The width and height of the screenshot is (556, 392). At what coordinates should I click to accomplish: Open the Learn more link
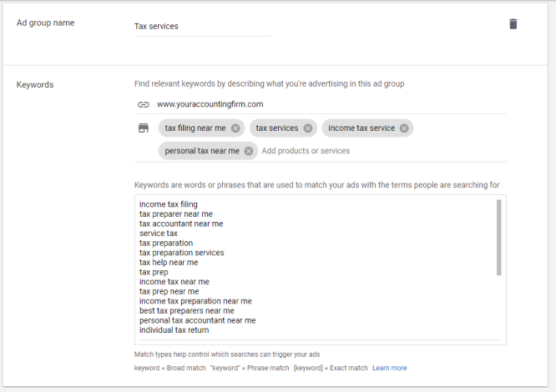pos(389,368)
